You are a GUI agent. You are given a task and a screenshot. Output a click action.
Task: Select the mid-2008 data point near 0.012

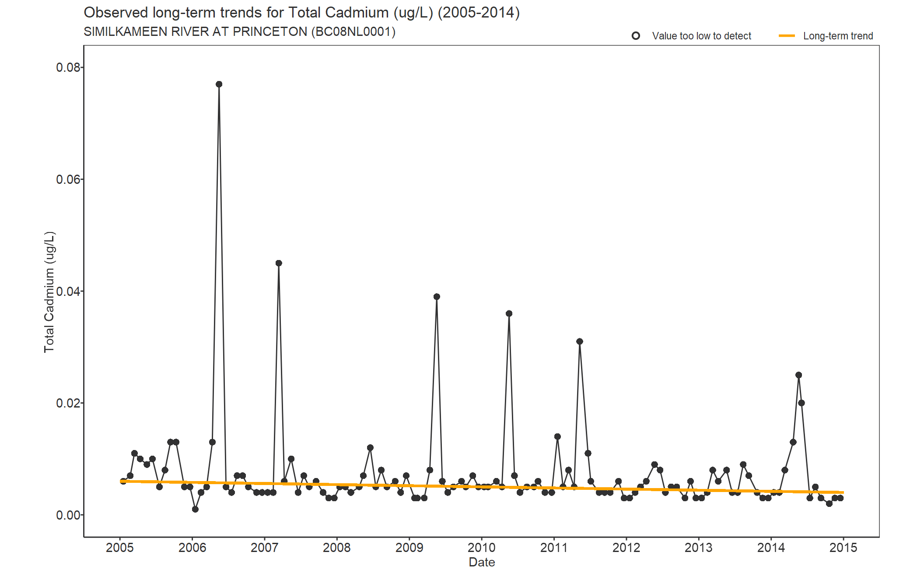pyautogui.click(x=370, y=448)
